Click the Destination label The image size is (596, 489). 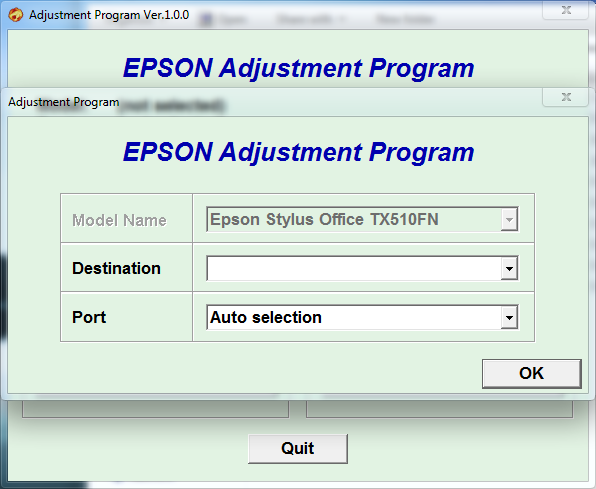point(116,268)
